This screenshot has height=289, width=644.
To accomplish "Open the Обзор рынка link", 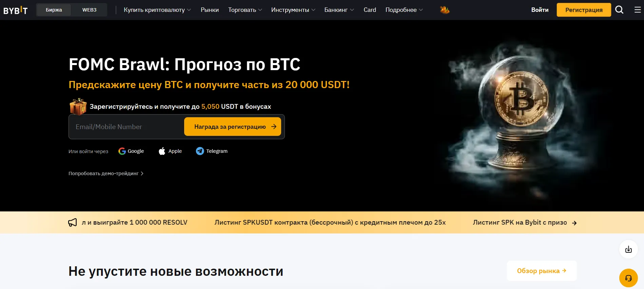I will click(x=542, y=271).
